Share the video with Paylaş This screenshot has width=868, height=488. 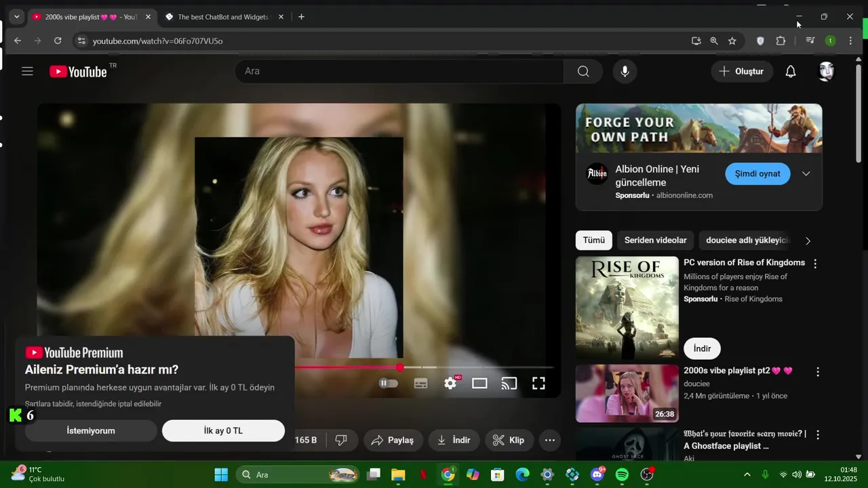(393, 440)
